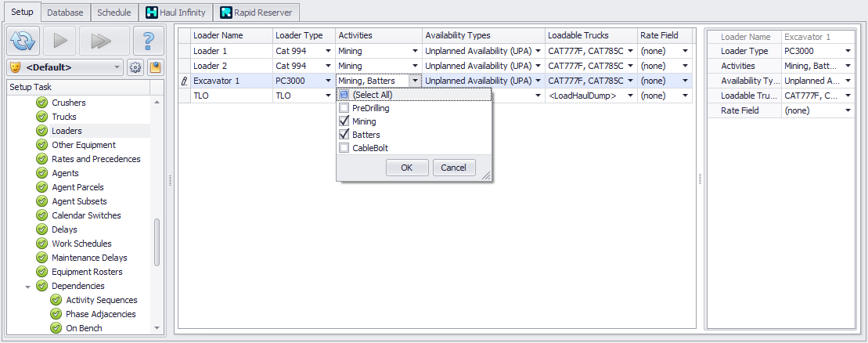This screenshot has height=343, width=868.
Task: Click the Setup Task column header
Action: point(78,88)
